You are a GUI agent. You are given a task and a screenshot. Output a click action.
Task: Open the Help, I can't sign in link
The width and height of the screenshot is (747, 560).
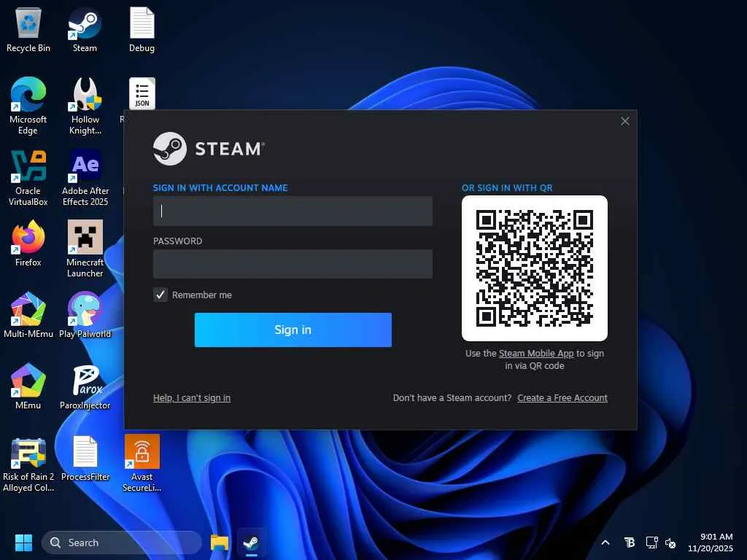pos(192,397)
